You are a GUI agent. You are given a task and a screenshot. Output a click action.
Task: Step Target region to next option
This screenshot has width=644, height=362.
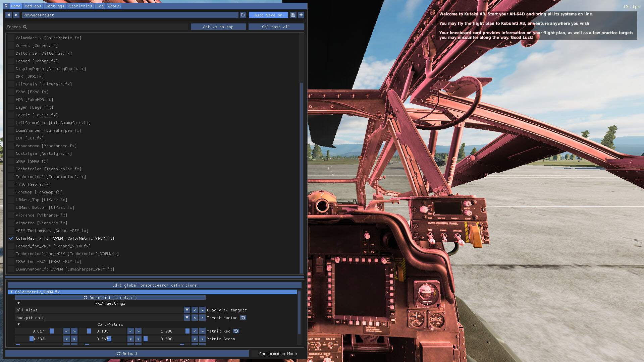pos(202,318)
